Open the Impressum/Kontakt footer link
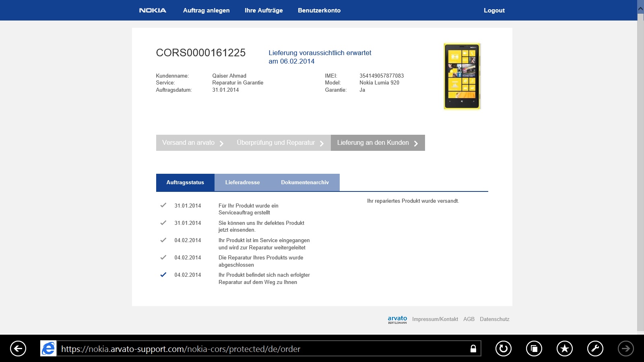The width and height of the screenshot is (644, 362). pos(435,319)
